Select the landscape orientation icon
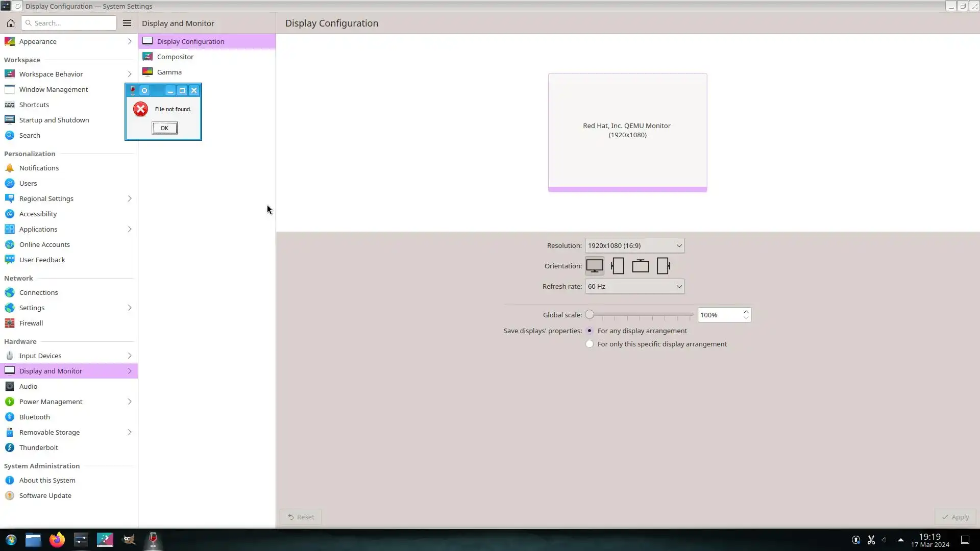The width and height of the screenshot is (980, 551). [594, 266]
